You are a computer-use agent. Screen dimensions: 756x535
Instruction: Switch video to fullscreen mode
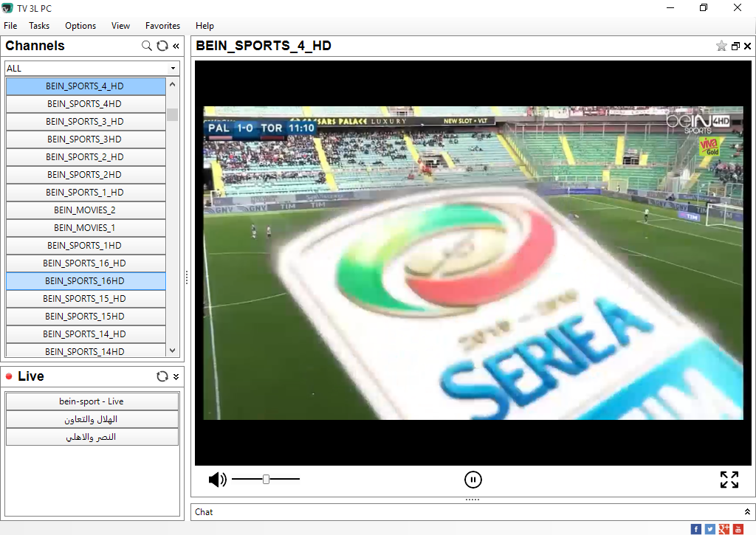[729, 480]
